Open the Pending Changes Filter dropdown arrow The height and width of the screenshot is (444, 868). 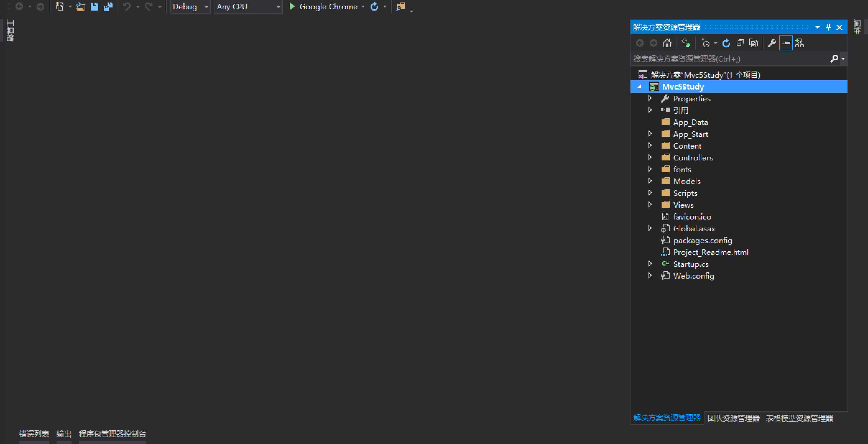[x=715, y=43]
